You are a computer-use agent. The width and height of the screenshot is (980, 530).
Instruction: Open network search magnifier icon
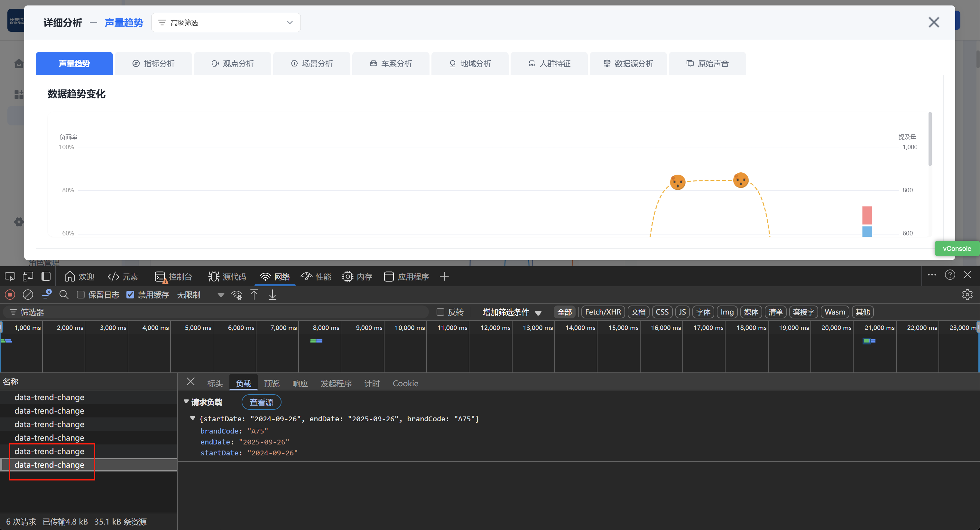(x=64, y=295)
